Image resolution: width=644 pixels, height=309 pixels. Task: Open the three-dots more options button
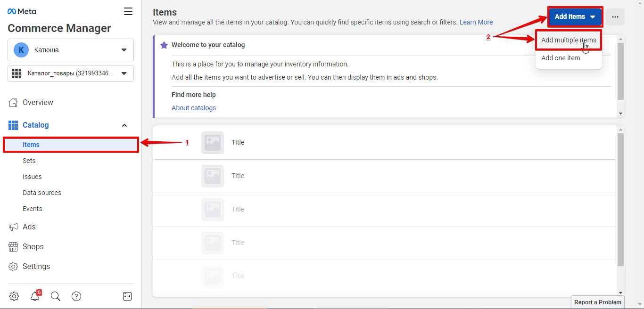[615, 17]
